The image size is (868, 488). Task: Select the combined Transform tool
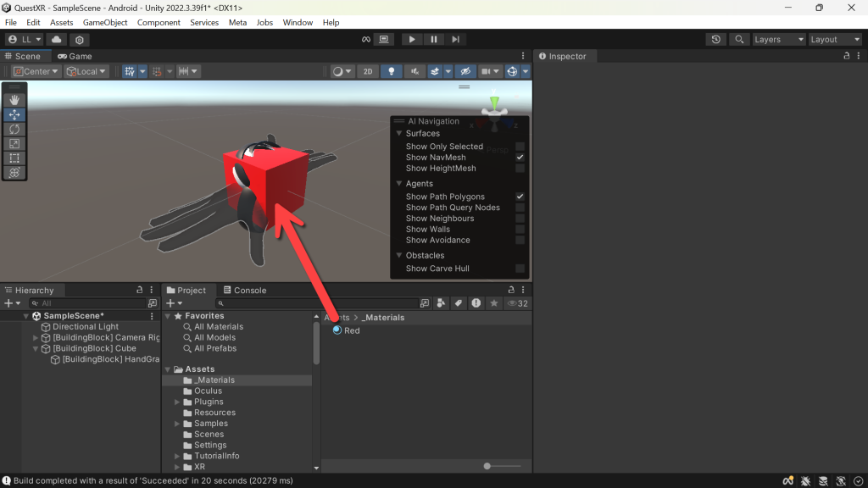coord(14,173)
